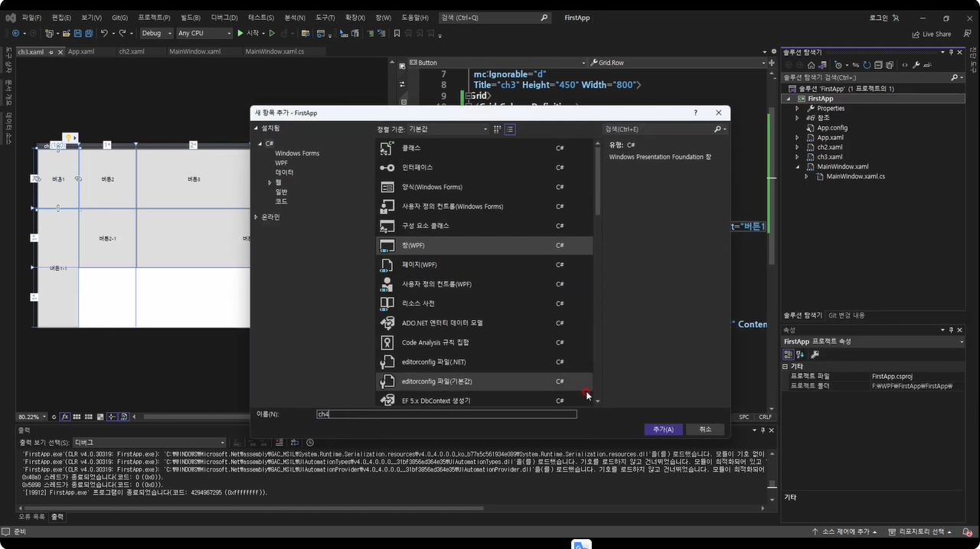Refresh the Solution Explorer
Image resolution: width=980 pixels, height=549 pixels.
[x=867, y=65]
